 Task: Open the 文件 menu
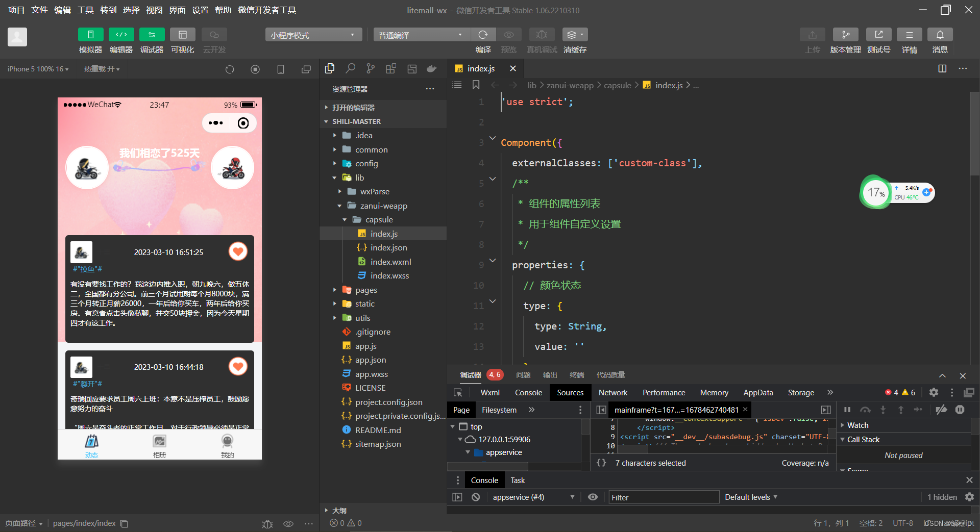[x=39, y=10]
